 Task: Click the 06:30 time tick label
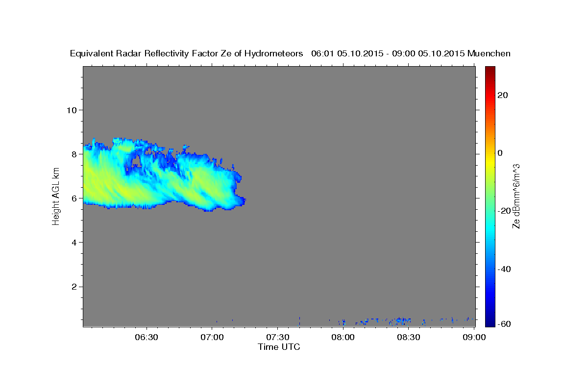point(147,337)
